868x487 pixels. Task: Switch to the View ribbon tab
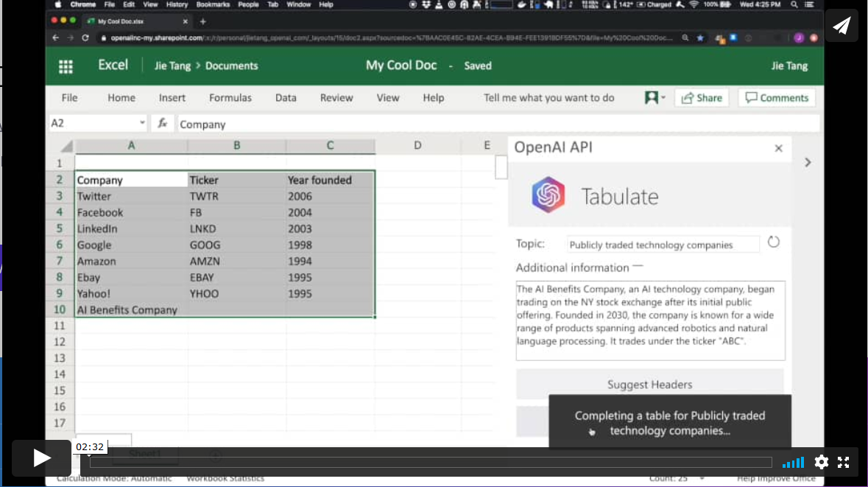(388, 97)
